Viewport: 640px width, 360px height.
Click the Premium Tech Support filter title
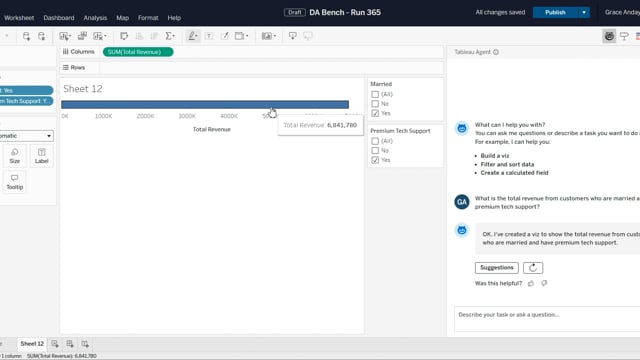(x=400, y=131)
